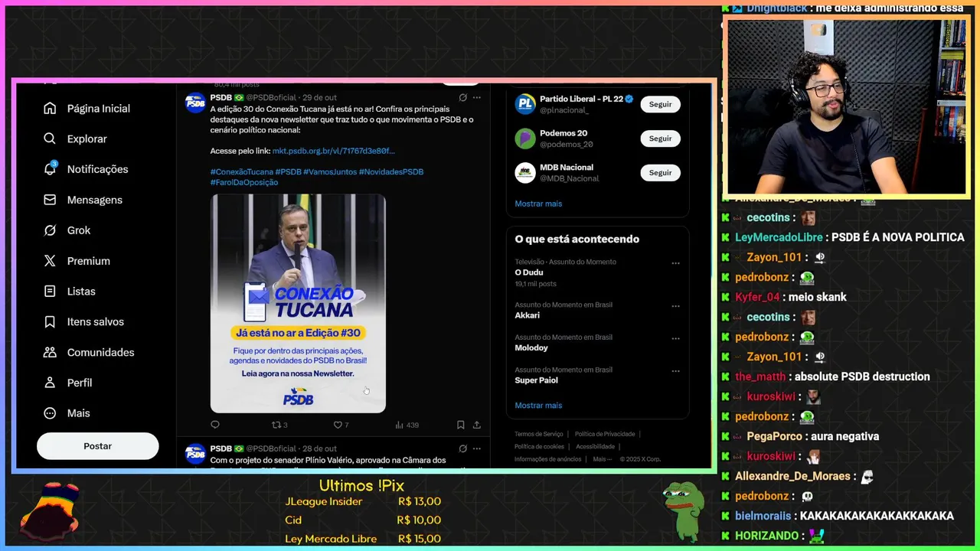Open @PSDBoficial handle on 29 de out post

271,98
